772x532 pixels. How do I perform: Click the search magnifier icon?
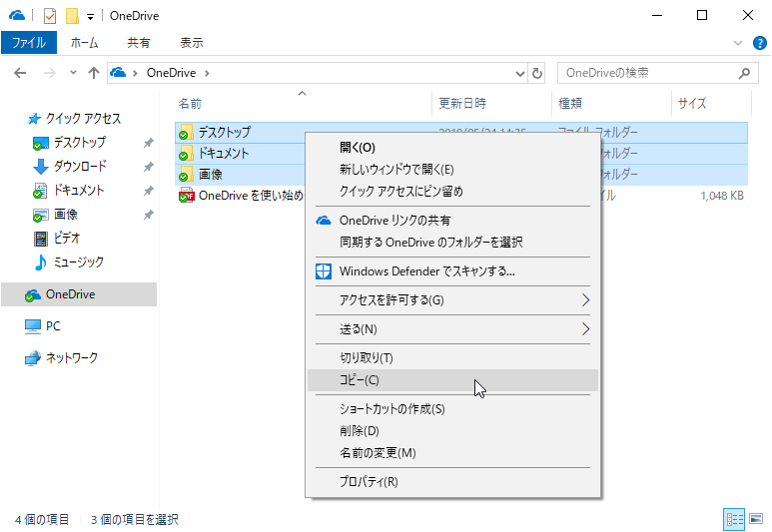(x=744, y=73)
